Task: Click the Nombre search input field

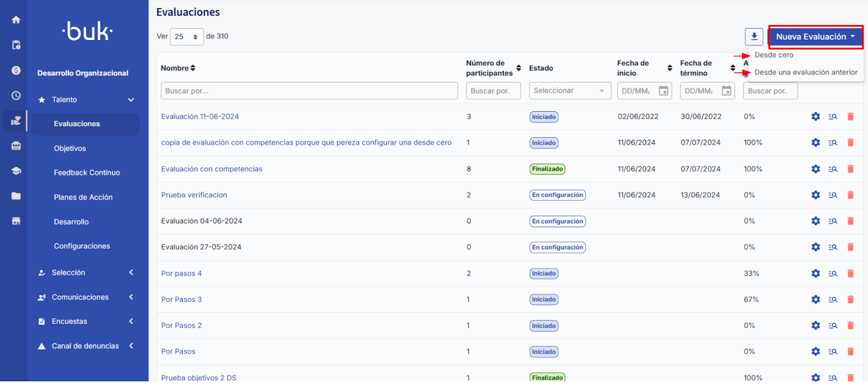Action: (x=309, y=91)
